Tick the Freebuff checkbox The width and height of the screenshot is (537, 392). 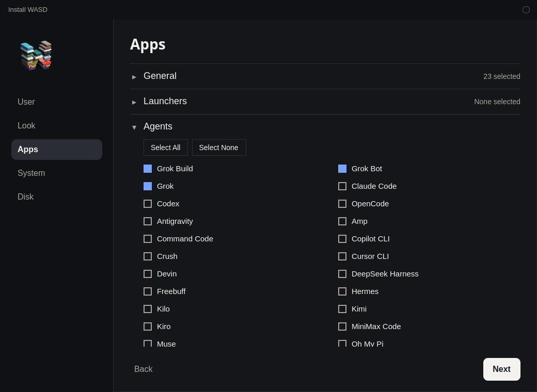148,291
